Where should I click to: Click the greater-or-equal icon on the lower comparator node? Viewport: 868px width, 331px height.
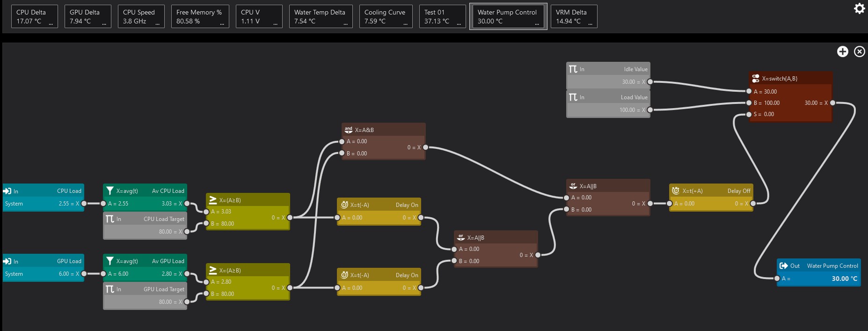point(212,270)
